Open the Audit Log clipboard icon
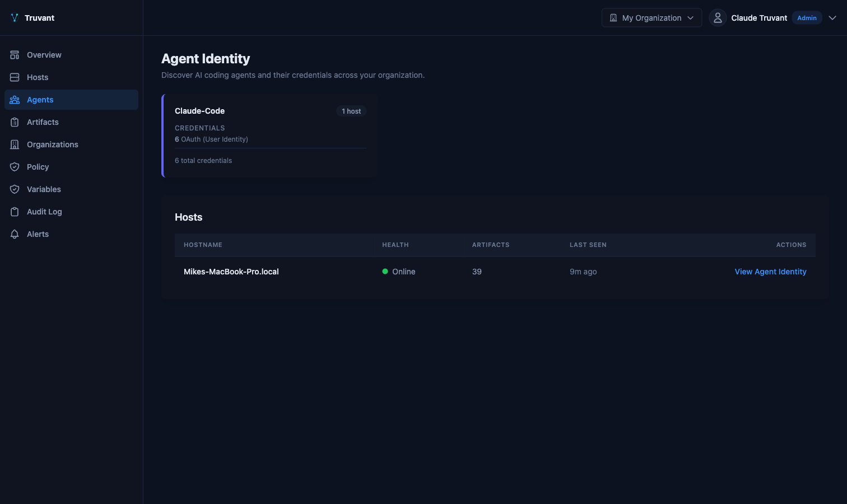The image size is (847, 504). pyautogui.click(x=15, y=211)
